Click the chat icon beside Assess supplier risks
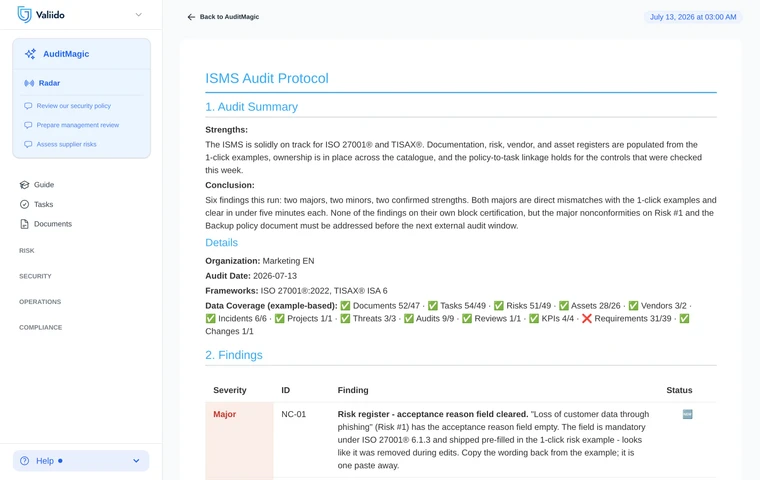 click(28, 144)
